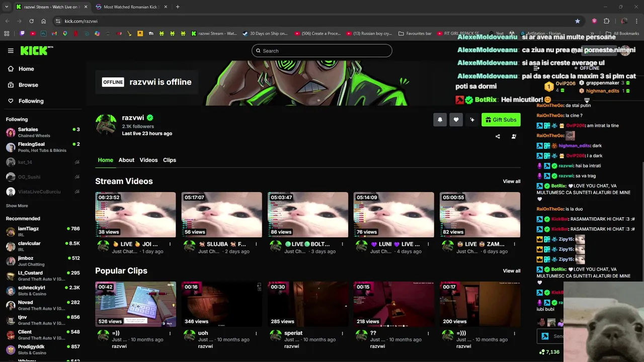Screen dimensions: 644x362
Task: Reload the page
Action: point(31,21)
